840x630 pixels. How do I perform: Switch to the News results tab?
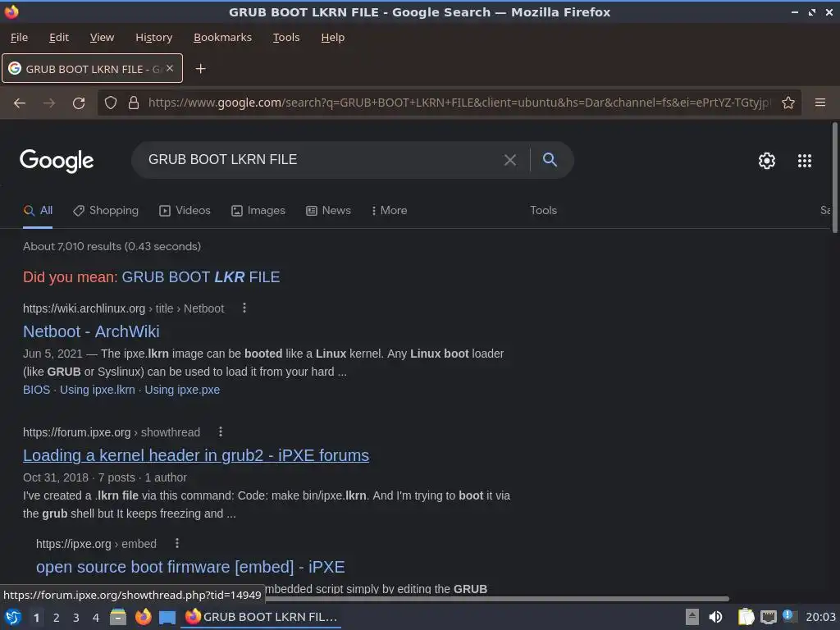[x=328, y=211]
